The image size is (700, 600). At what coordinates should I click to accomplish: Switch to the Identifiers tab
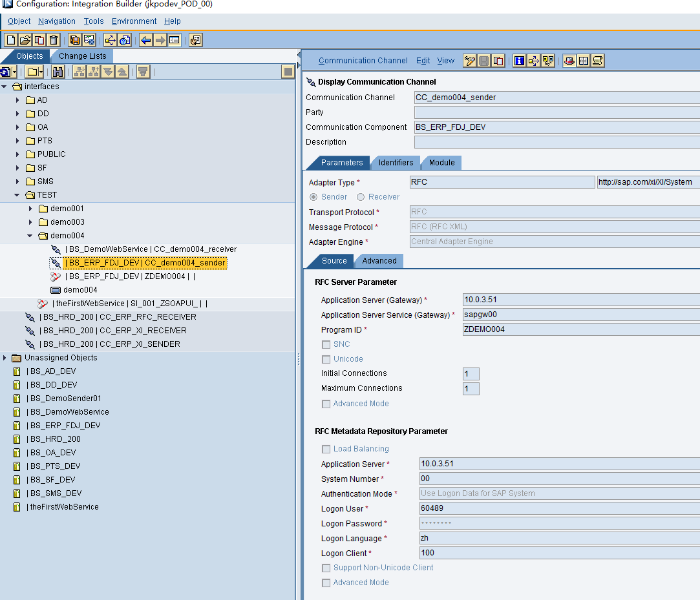tap(395, 163)
